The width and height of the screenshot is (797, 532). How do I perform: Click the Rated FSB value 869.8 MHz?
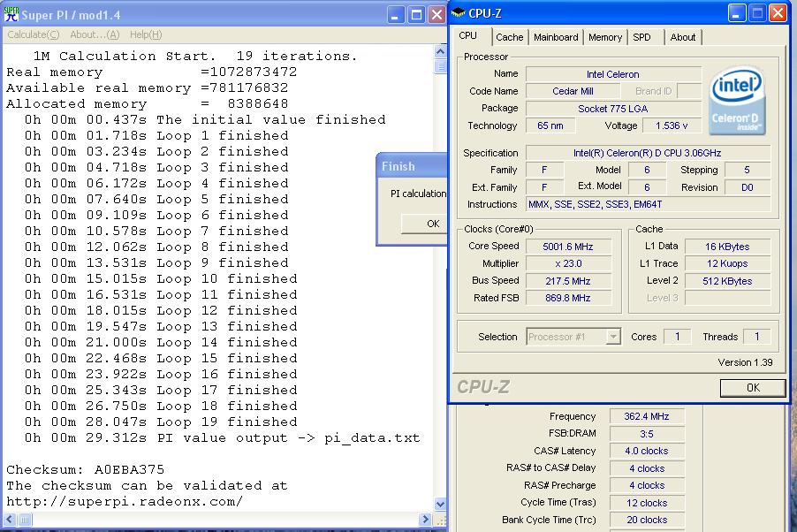pos(568,298)
